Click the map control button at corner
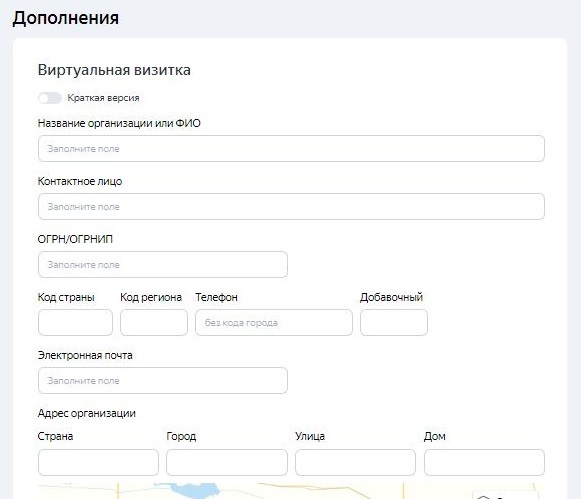The height and width of the screenshot is (499, 581). coord(505,495)
